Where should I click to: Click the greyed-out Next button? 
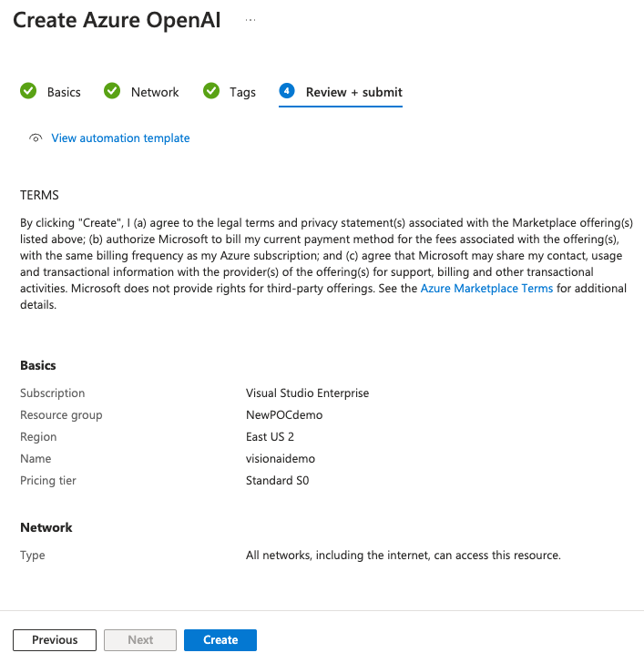pos(140,640)
